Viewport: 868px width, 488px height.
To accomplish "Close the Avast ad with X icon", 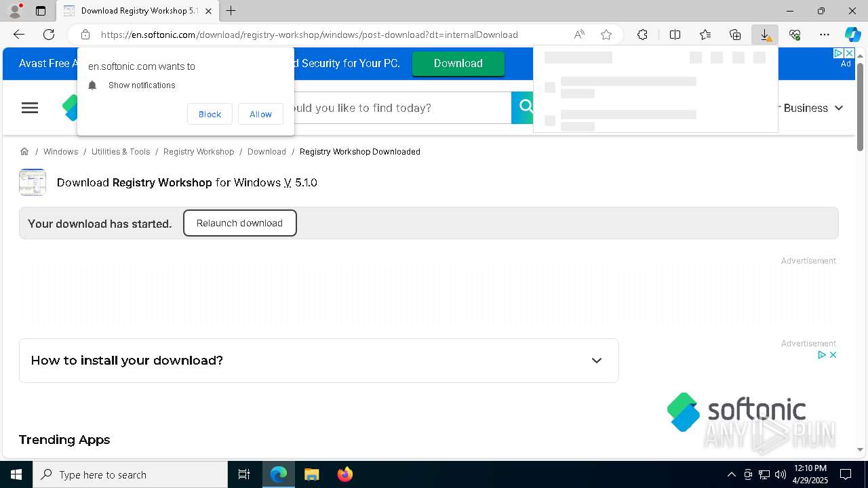I will click(x=848, y=53).
